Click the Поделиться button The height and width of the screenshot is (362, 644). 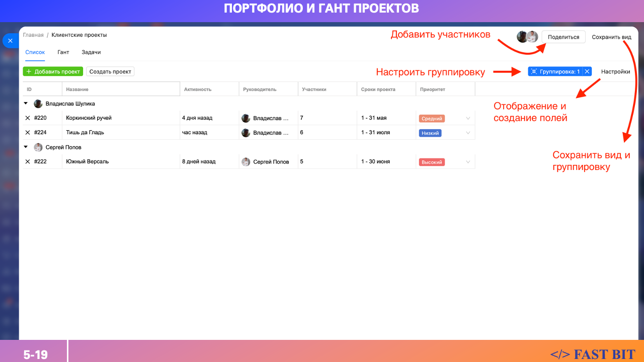[563, 37]
